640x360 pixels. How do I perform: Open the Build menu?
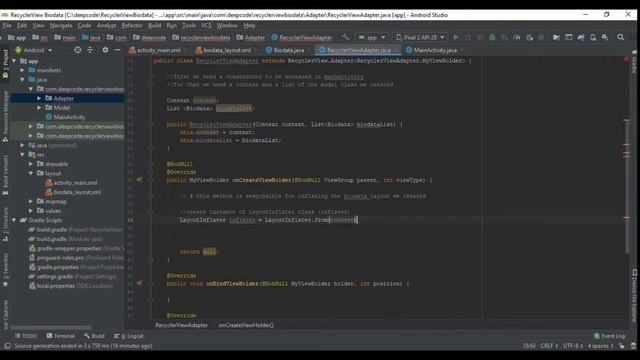[154, 25]
